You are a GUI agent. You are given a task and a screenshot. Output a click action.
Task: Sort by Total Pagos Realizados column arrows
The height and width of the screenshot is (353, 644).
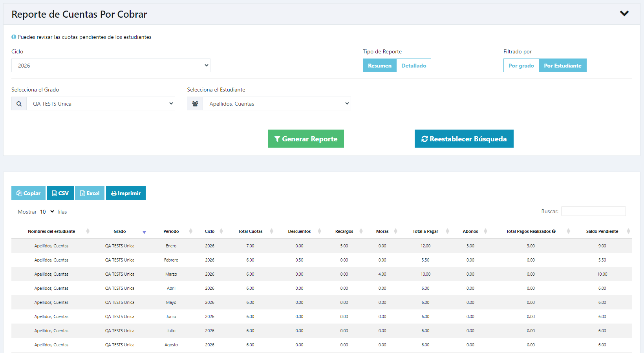pyautogui.click(x=568, y=231)
